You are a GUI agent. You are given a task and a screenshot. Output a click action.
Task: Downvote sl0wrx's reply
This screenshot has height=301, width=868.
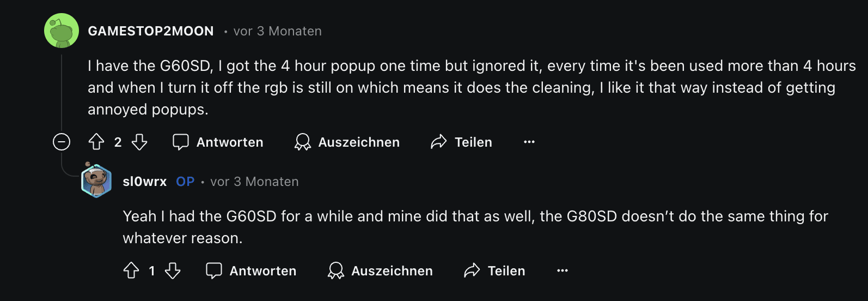pyautogui.click(x=173, y=270)
